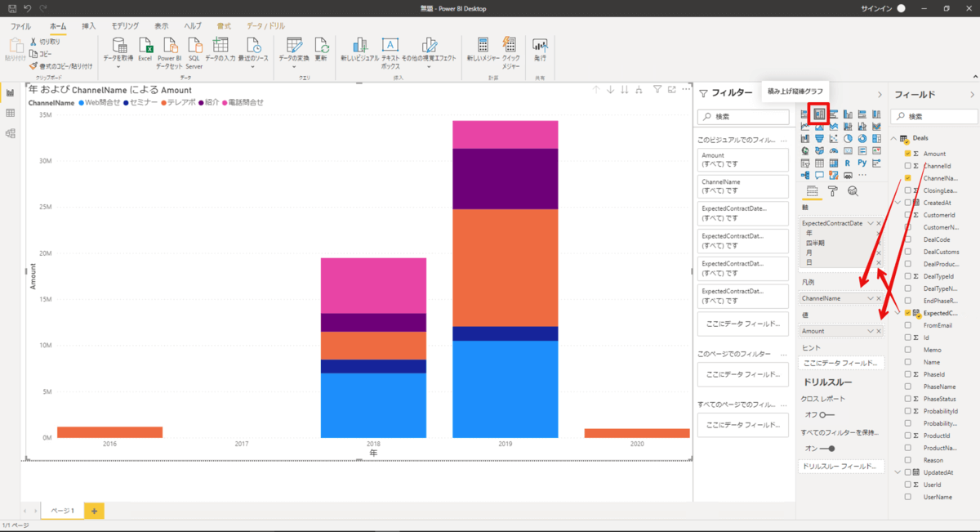Screen dimensions: 980x532
Task: Switch to Data view in left sidebar
Action: [x=11, y=113]
